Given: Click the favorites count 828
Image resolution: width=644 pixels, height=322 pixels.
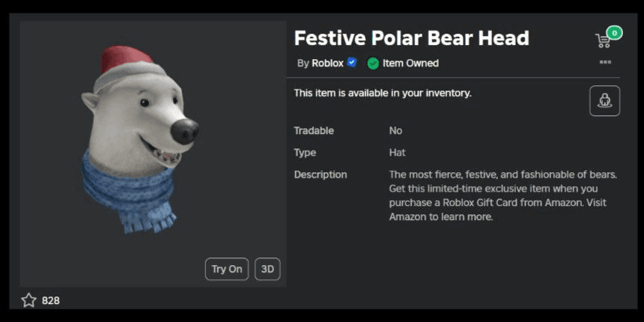Looking at the screenshot, I should [51, 300].
